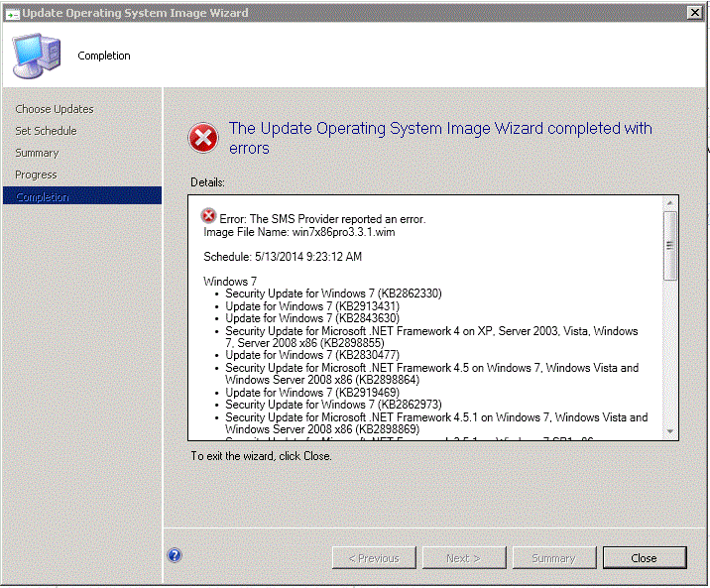
Task: Go to the Progress step
Action: [x=36, y=175]
